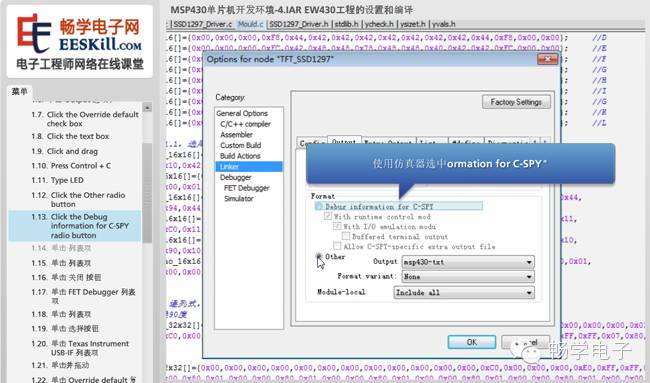Toggle With runtime control modules checkbox
Image resolution: width=650 pixels, height=383 pixels.
328,216
